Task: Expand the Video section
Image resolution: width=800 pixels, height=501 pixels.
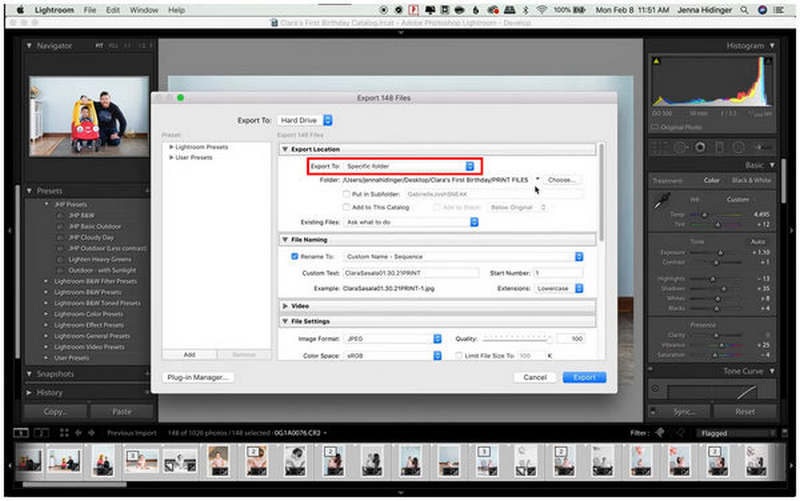Action: click(x=285, y=306)
